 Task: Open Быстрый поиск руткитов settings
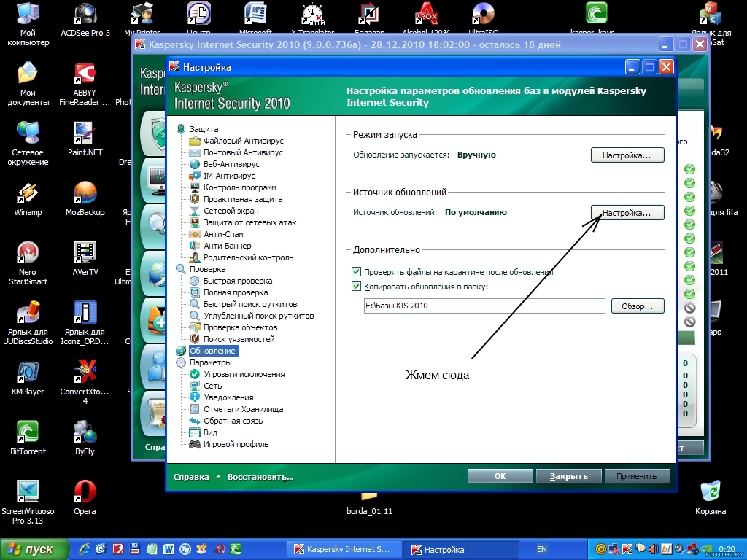point(250,304)
